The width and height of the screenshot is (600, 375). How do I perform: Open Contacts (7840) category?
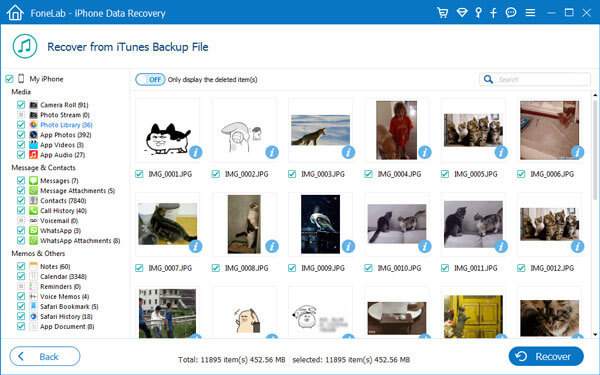(63, 201)
